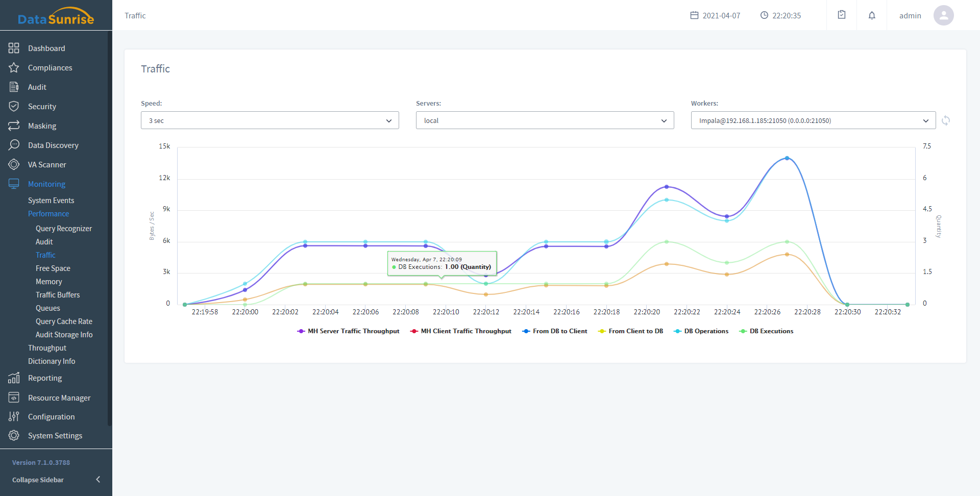Viewport: 980px width, 496px height.
Task: Open the clipboard tasks icon in header
Action: 842,15
